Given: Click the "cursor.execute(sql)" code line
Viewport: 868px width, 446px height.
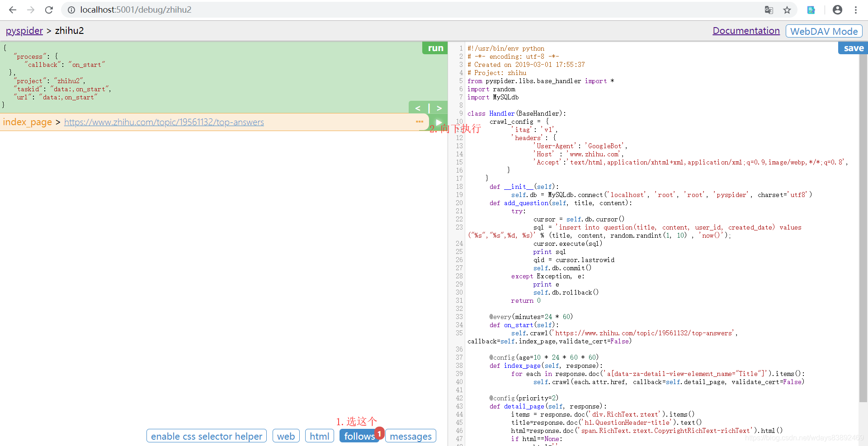Looking at the screenshot, I should [x=567, y=244].
